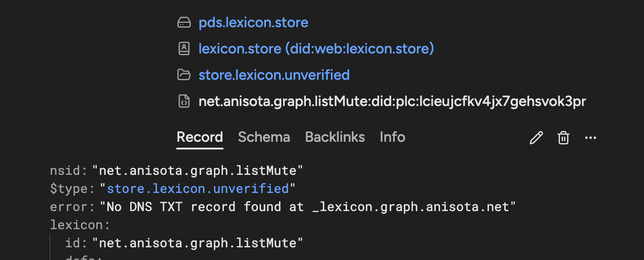This screenshot has width=644, height=260.
Task: Click the record file icon beside net.anisota.graph.listMute
Action: coord(184,101)
